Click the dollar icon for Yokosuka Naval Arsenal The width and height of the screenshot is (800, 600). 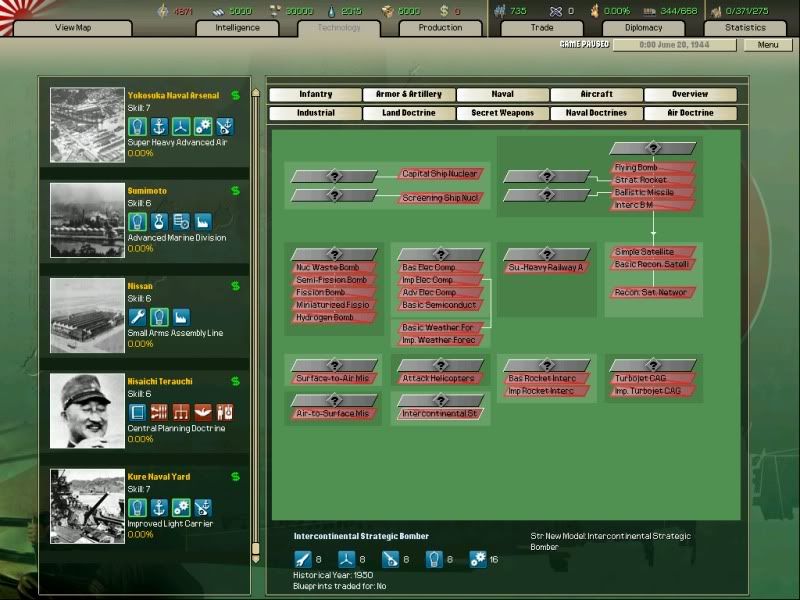pos(235,96)
